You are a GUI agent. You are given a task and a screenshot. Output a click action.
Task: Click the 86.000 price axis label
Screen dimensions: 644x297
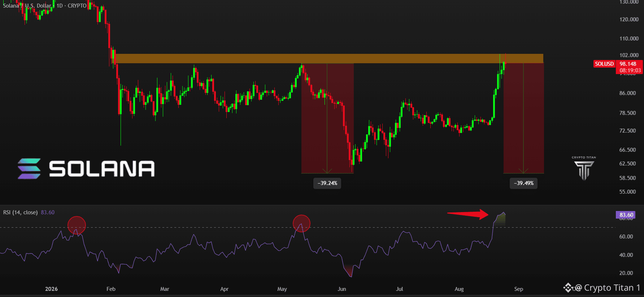coord(627,93)
